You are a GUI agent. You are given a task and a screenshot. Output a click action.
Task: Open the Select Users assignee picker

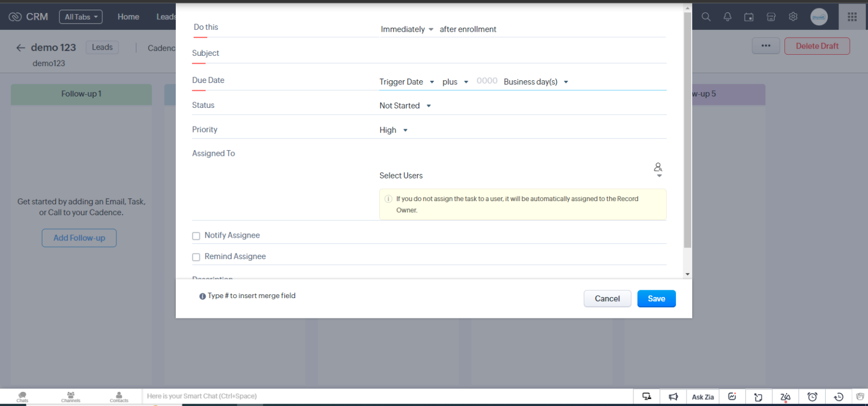(x=401, y=176)
